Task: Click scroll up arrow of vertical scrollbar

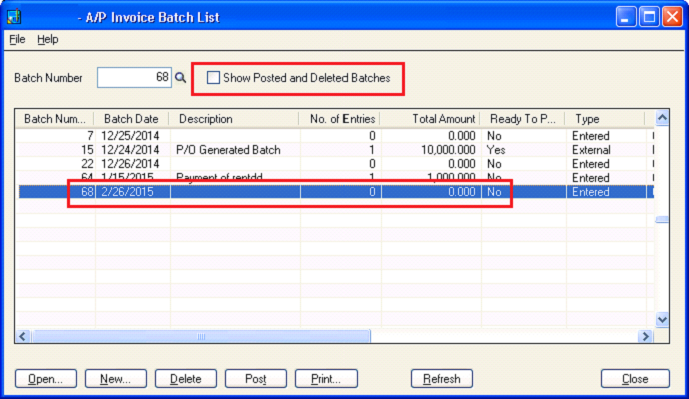Action: [x=662, y=118]
